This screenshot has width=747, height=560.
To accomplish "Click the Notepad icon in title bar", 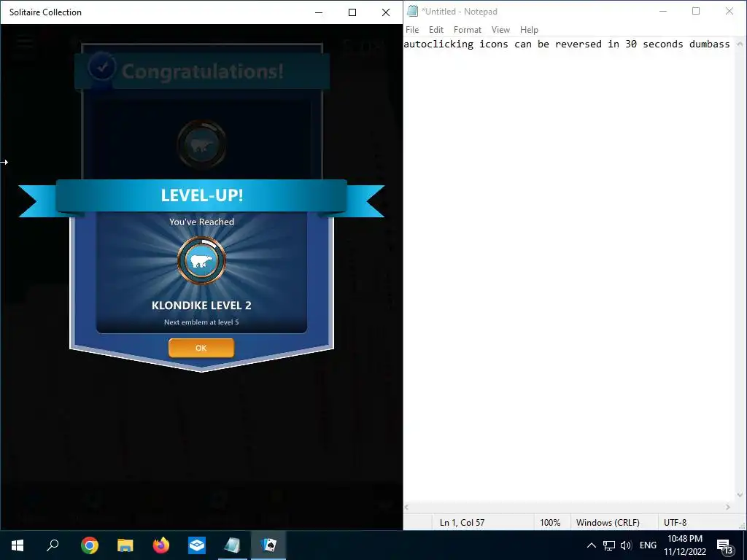I will 413,12.
